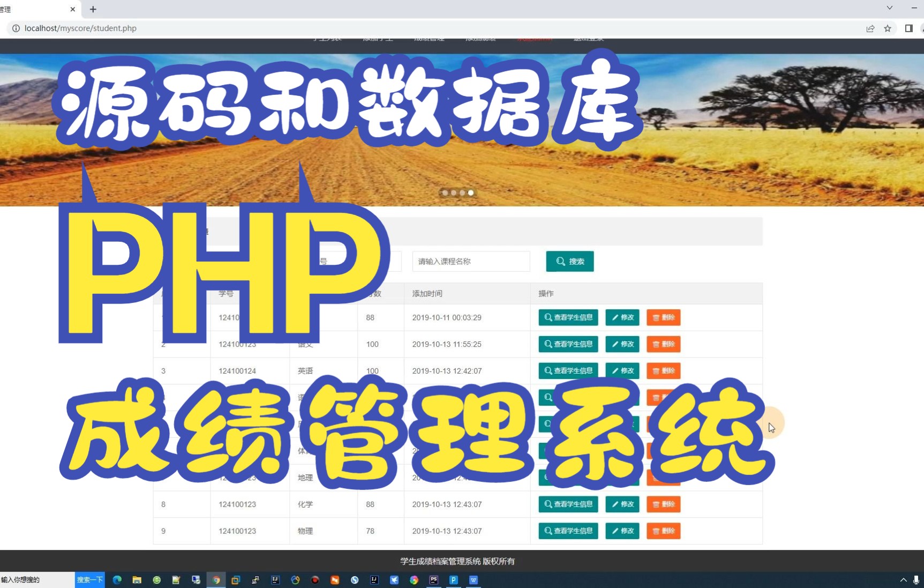Open File Explorer from the taskbar
The width and height of the screenshot is (924, 588).
pyautogui.click(x=137, y=580)
